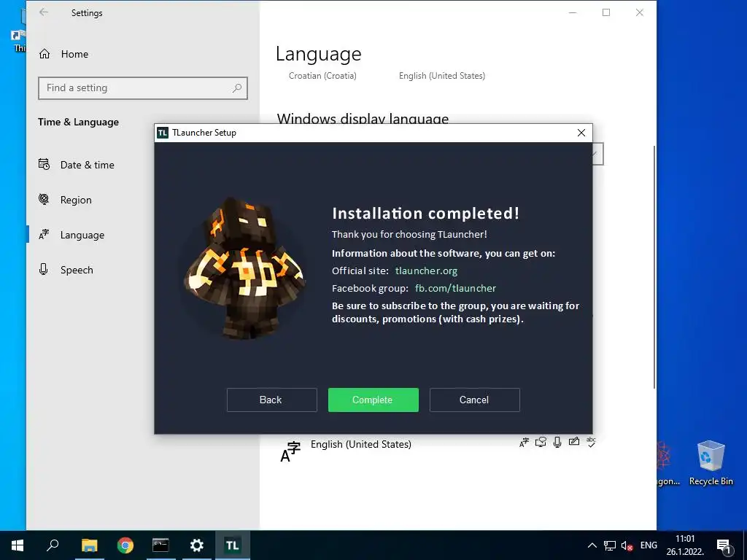The image size is (747, 560).
Task: Close the TLauncher Setup dialog
Action: coord(581,133)
